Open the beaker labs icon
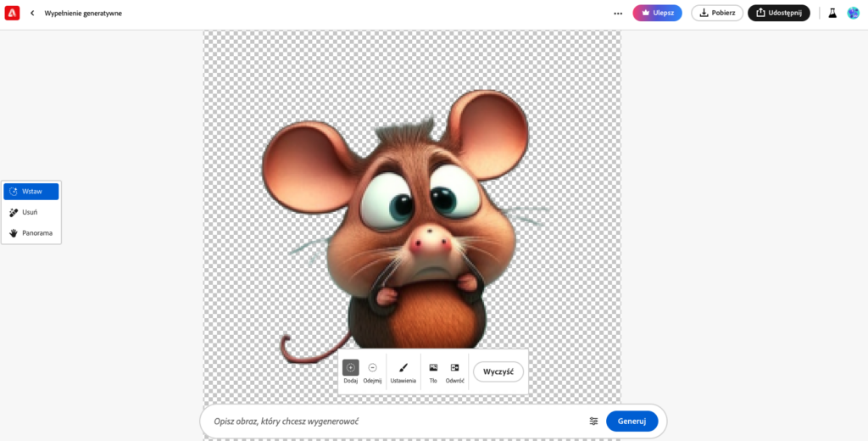Image resolution: width=868 pixels, height=441 pixels. tap(832, 13)
